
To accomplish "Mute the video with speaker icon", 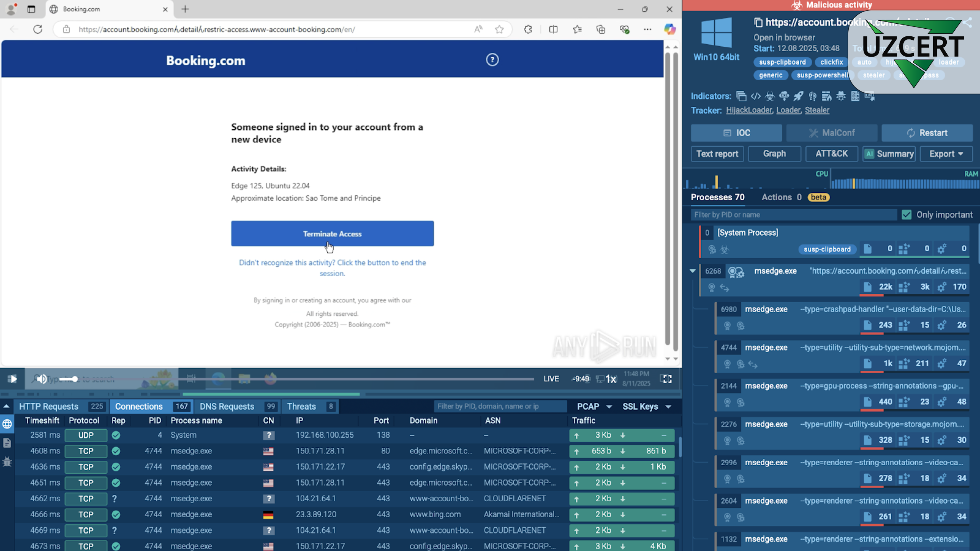I will pyautogui.click(x=42, y=379).
